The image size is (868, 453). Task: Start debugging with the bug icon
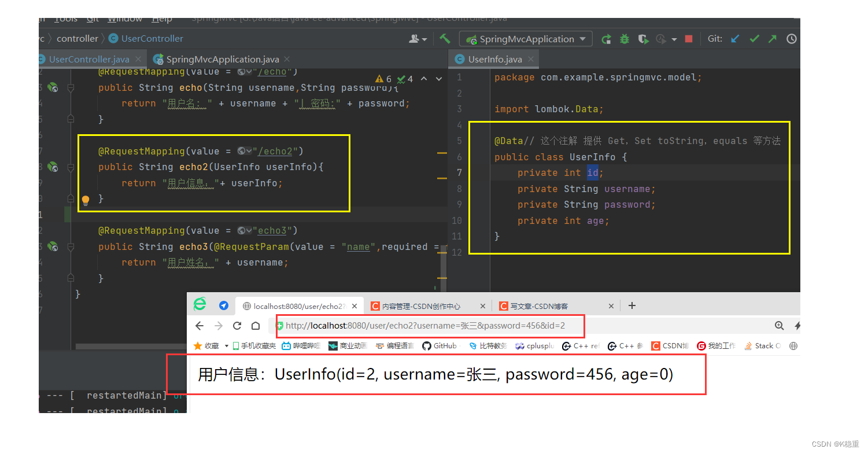(x=624, y=38)
